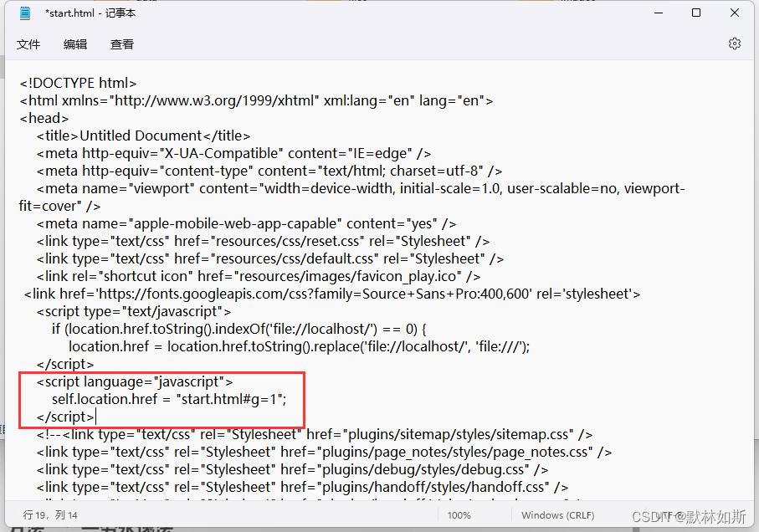Click the self.location.href start.html#g=1 line

pos(169,399)
